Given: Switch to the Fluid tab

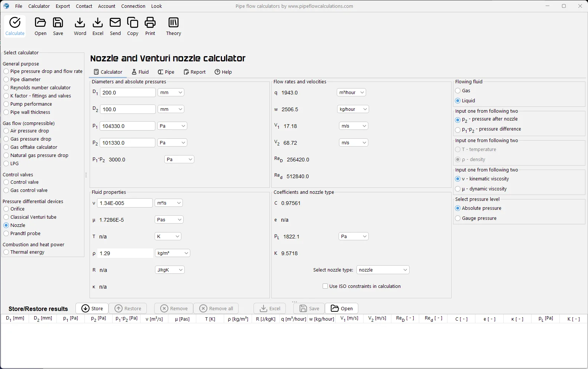Looking at the screenshot, I should click(x=140, y=72).
